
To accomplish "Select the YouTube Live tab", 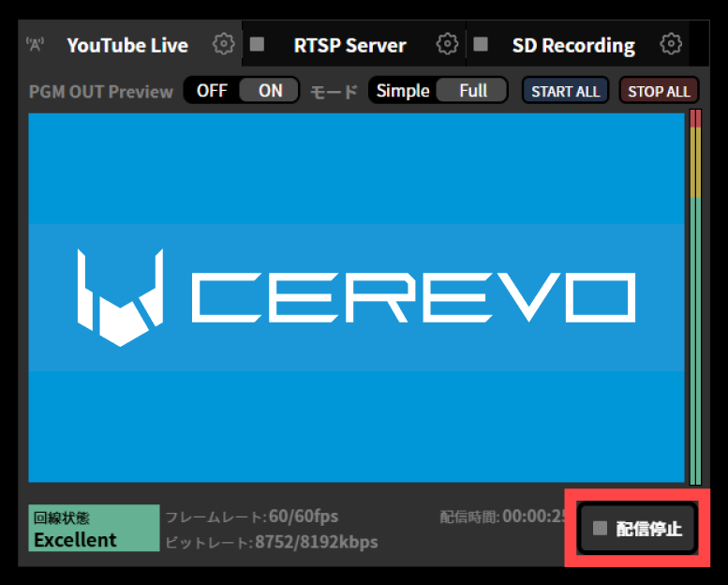I will tap(127, 45).
